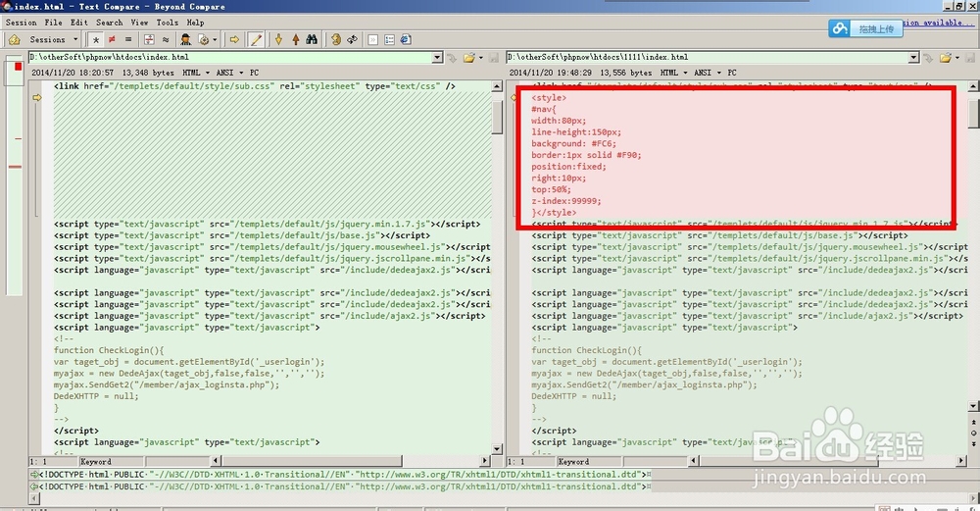Click right pane save disk icon
This screenshot has height=511, width=980.
point(970,58)
